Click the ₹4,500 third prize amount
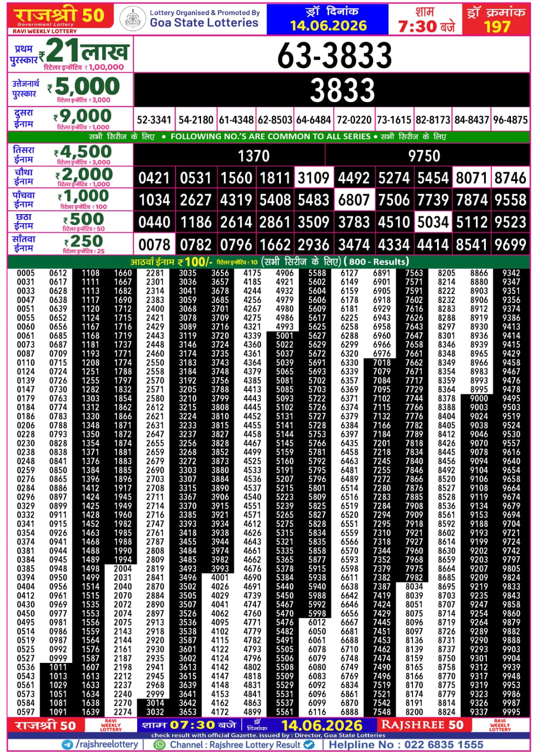Screen dimensions: 535x756 pos(83,152)
